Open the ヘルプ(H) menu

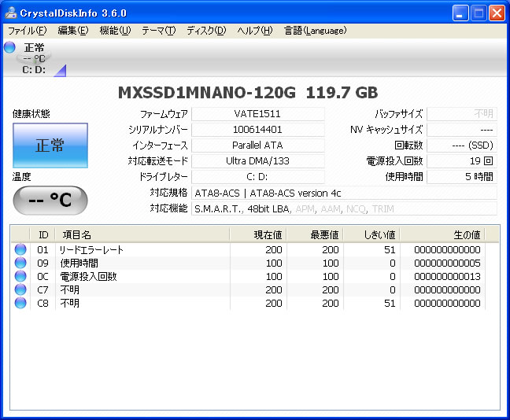point(255,31)
